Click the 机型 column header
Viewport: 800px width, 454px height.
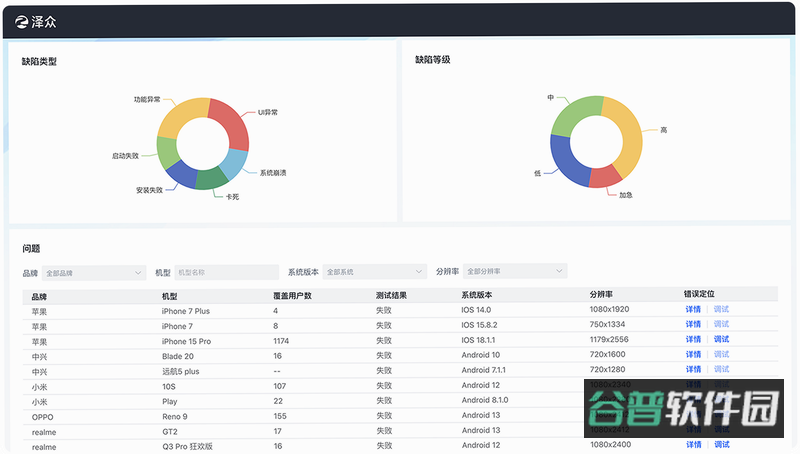pyautogui.click(x=170, y=296)
